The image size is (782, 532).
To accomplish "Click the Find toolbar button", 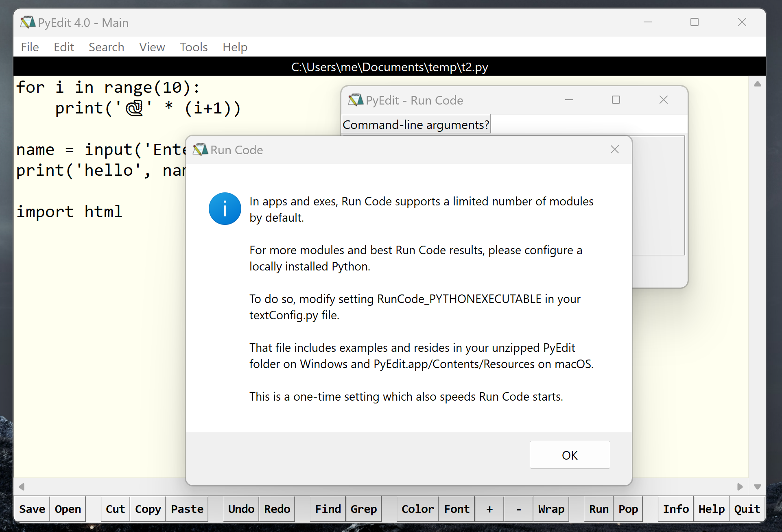I will tap(328, 509).
